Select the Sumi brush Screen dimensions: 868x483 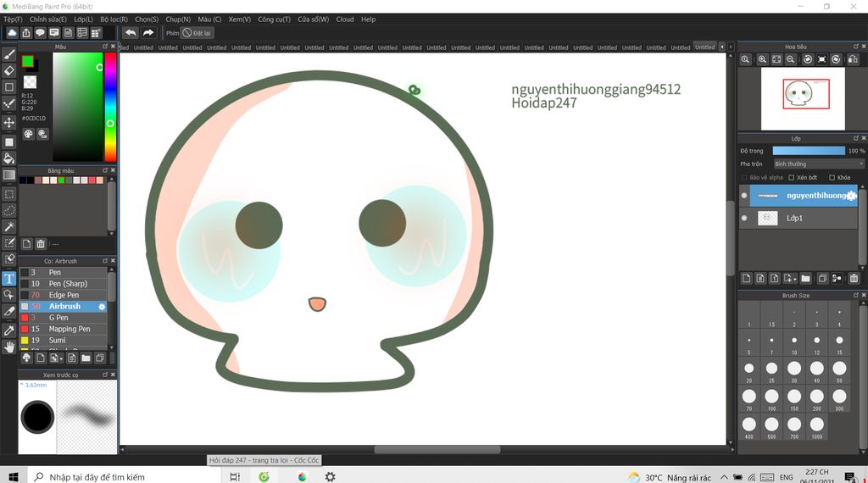coord(64,341)
